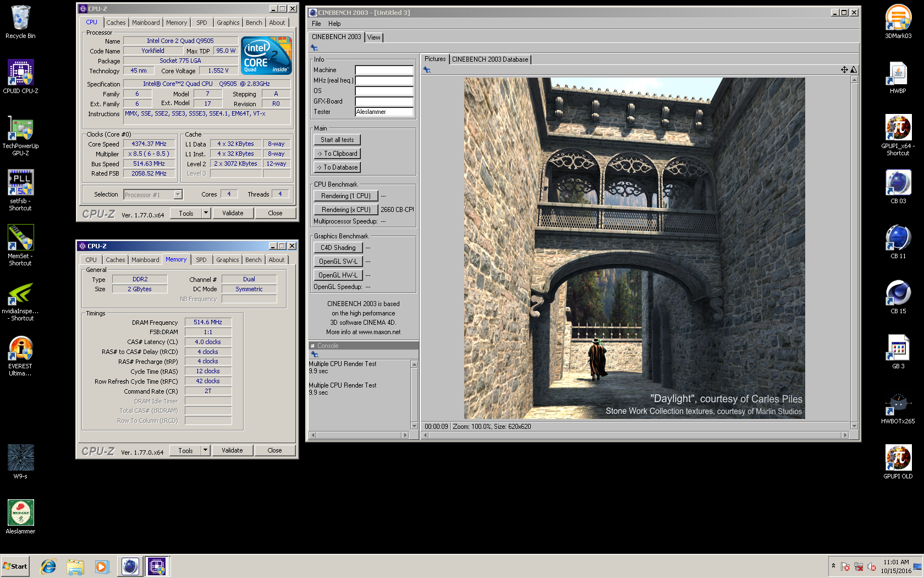This screenshot has width=924, height=578.
Task: Open the CB 03 desktop icon
Action: coord(898,187)
